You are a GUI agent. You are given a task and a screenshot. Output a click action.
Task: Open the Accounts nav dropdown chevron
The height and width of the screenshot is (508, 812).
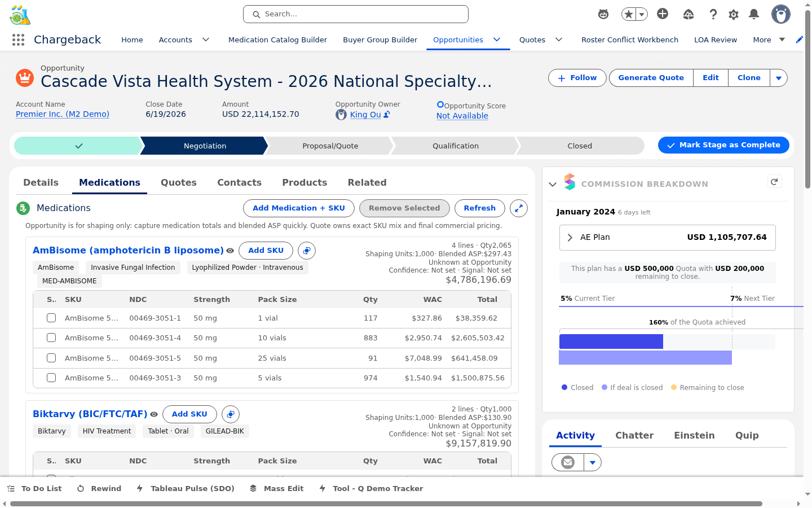point(206,40)
